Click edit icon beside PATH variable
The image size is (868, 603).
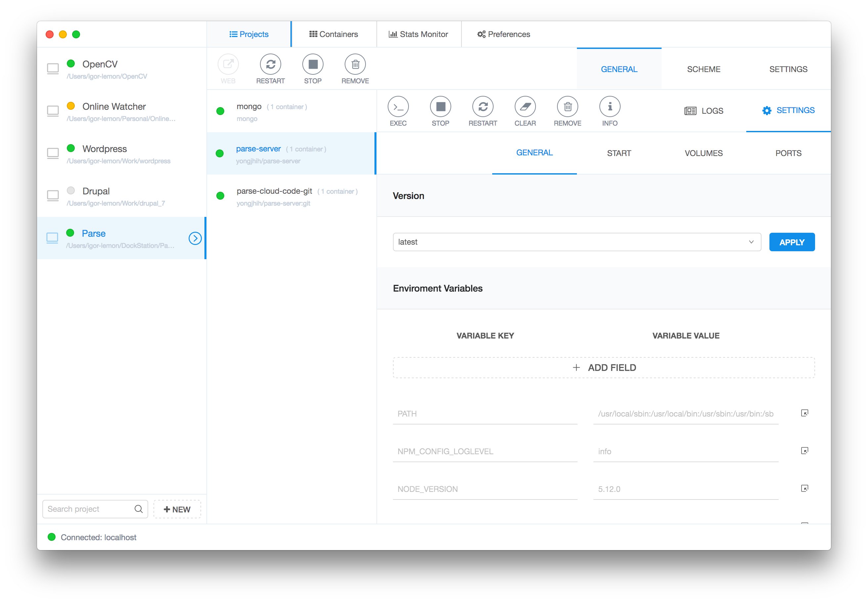coord(804,413)
